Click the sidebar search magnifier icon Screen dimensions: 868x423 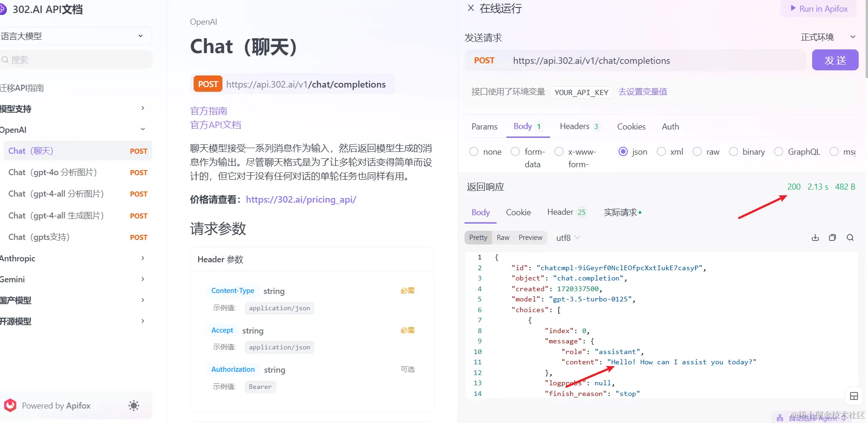point(5,60)
